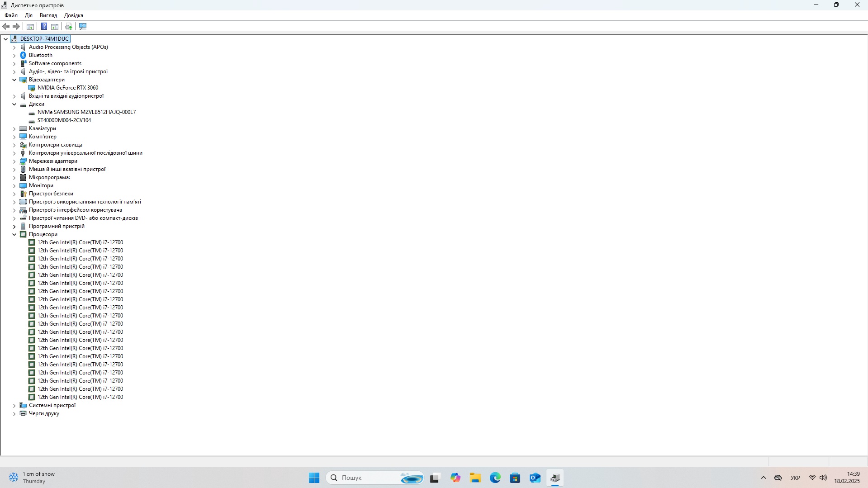Expand the Контролери сховища chevron
868x488 pixels.
[14, 145]
